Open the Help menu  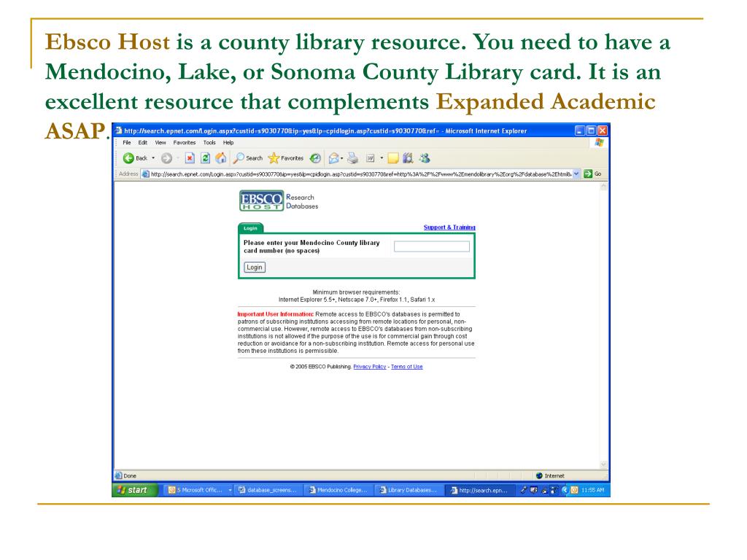228,142
